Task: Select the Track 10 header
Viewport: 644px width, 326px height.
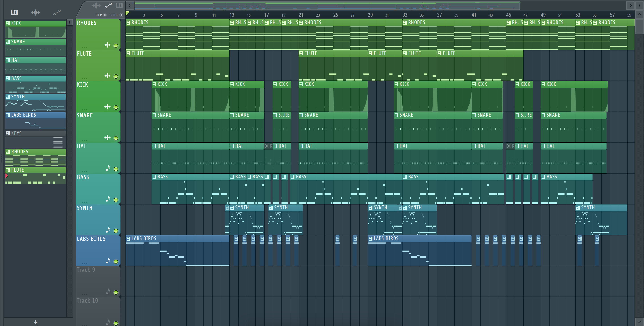Action: [98, 311]
